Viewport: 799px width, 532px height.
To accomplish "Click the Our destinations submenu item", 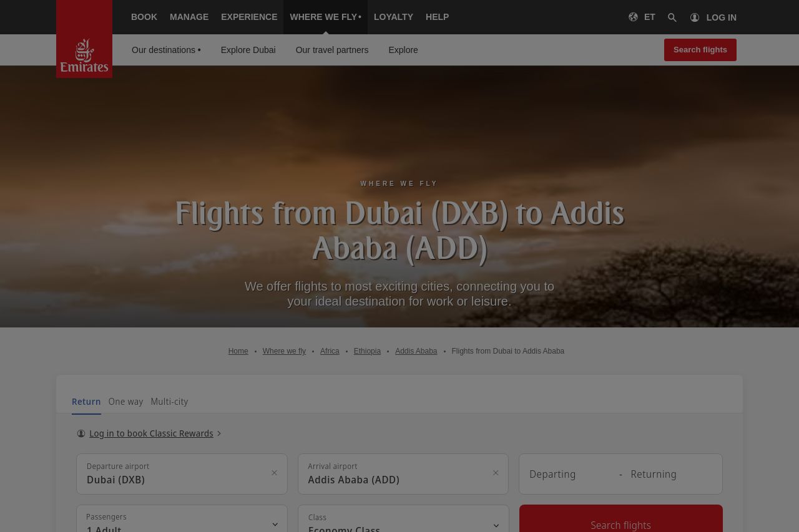I will click(x=166, y=50).
